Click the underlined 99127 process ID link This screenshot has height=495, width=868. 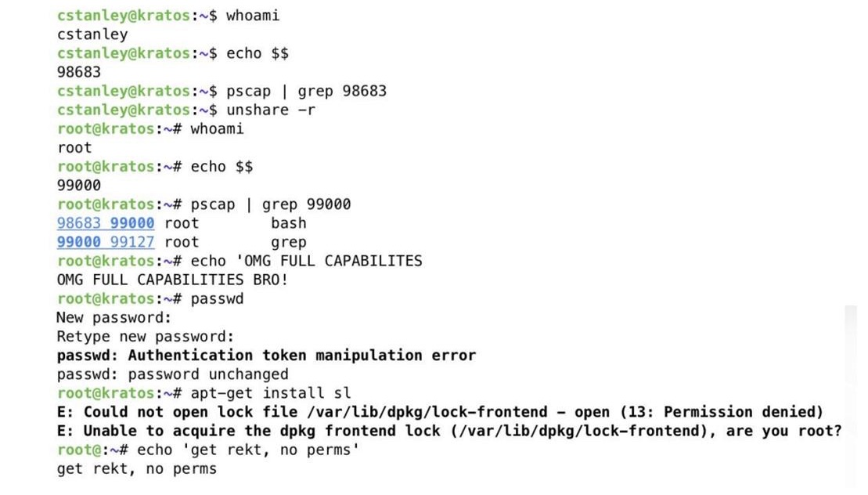tap(132, 242)
